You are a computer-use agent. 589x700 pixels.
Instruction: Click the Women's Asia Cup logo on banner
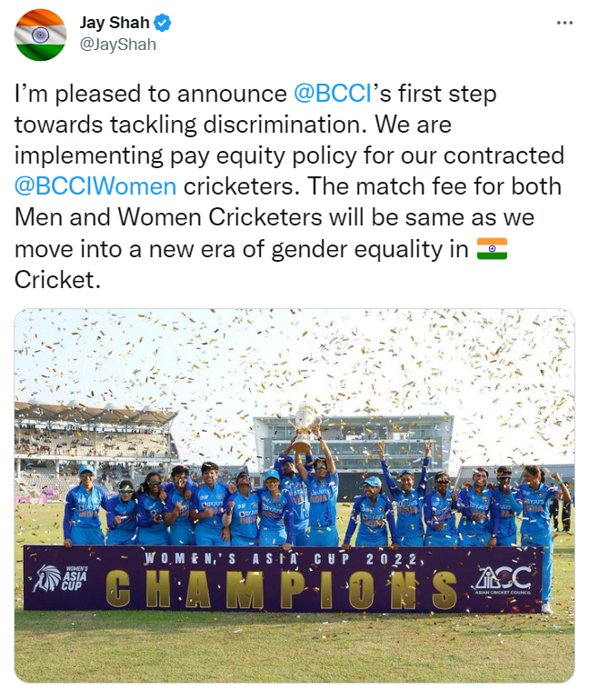62,578
